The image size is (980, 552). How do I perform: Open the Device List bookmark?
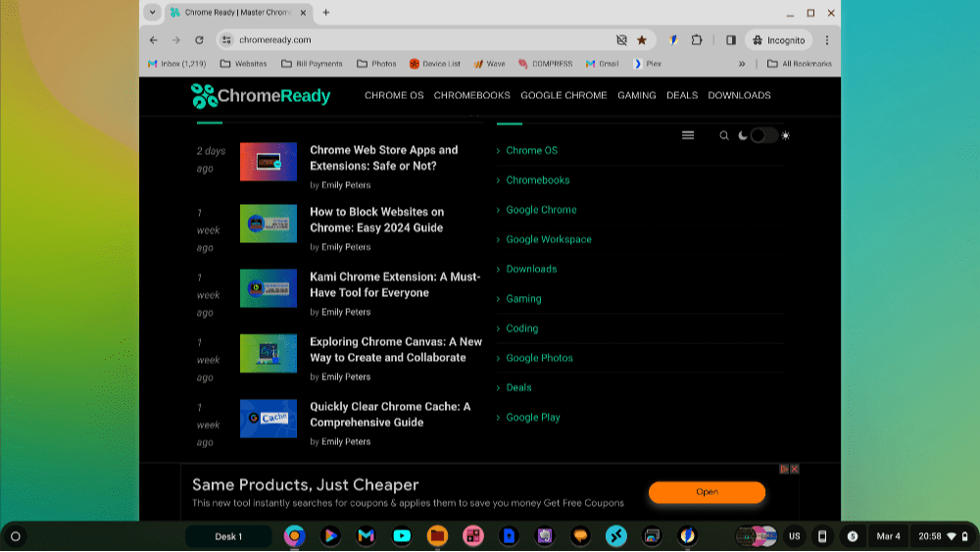435,64
